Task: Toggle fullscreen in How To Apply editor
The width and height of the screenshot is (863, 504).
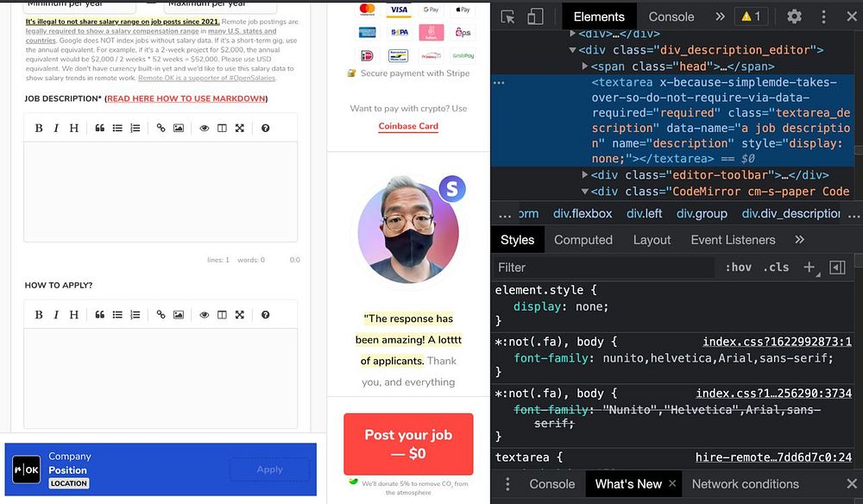Action: click(x=239, y=315)
